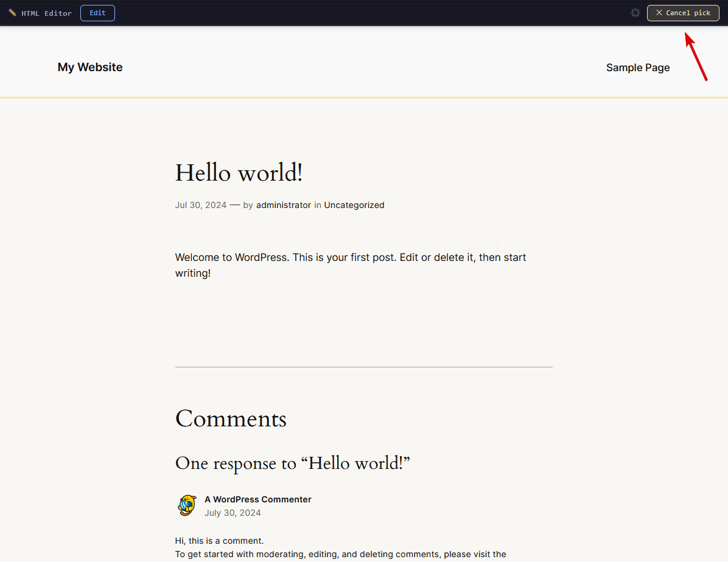Go to Sample Page navigation item

point(637,68)
